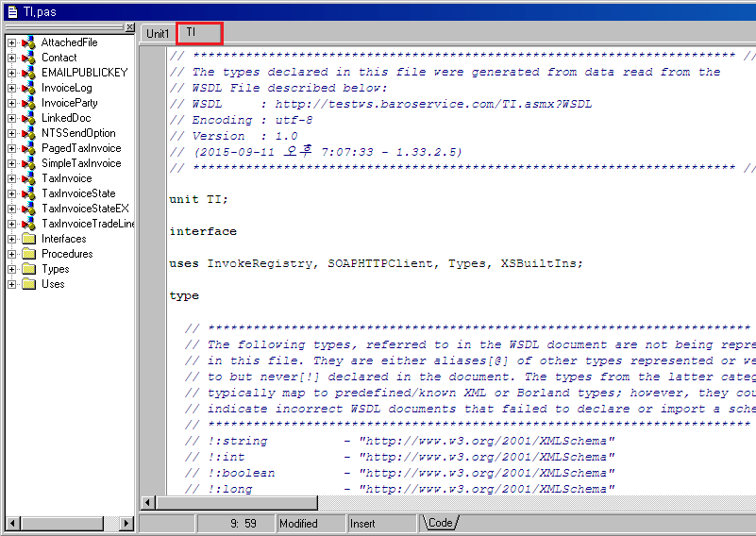Click the 'Encoding : utf-8' comment line
The image size is (756, 536).
click(241, 120)
